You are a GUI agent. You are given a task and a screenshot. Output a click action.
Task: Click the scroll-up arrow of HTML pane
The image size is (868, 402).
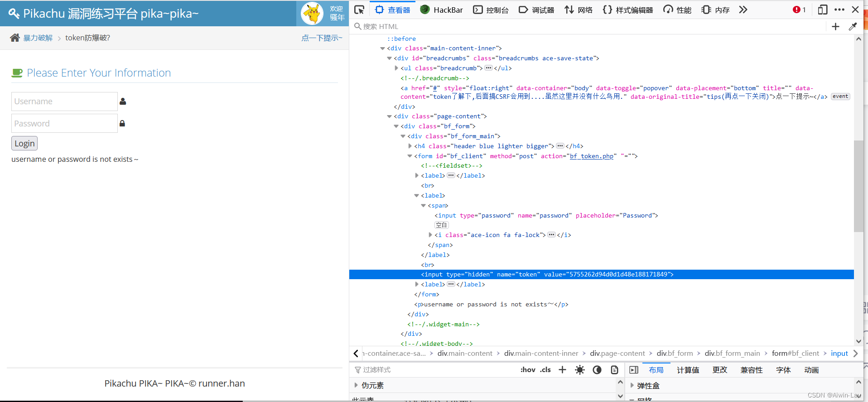[x=858, y=39]
